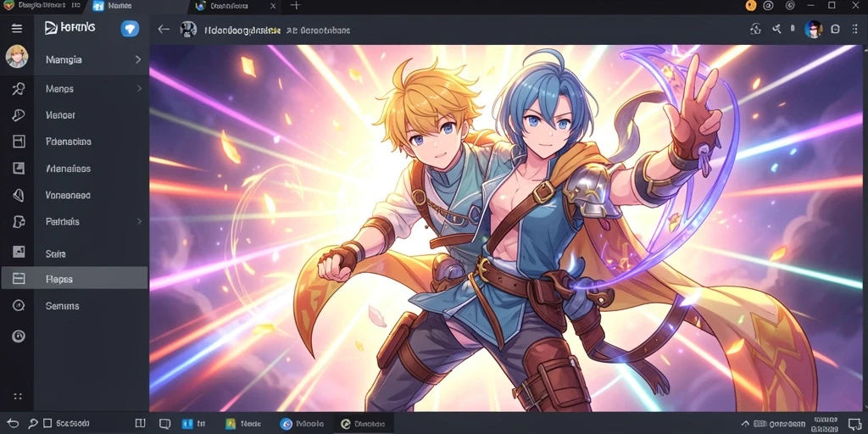This screenshot has width=868, height=434.
Task: Expand the Mamgia sidebar entry chevron
Action: pos(138,59)
